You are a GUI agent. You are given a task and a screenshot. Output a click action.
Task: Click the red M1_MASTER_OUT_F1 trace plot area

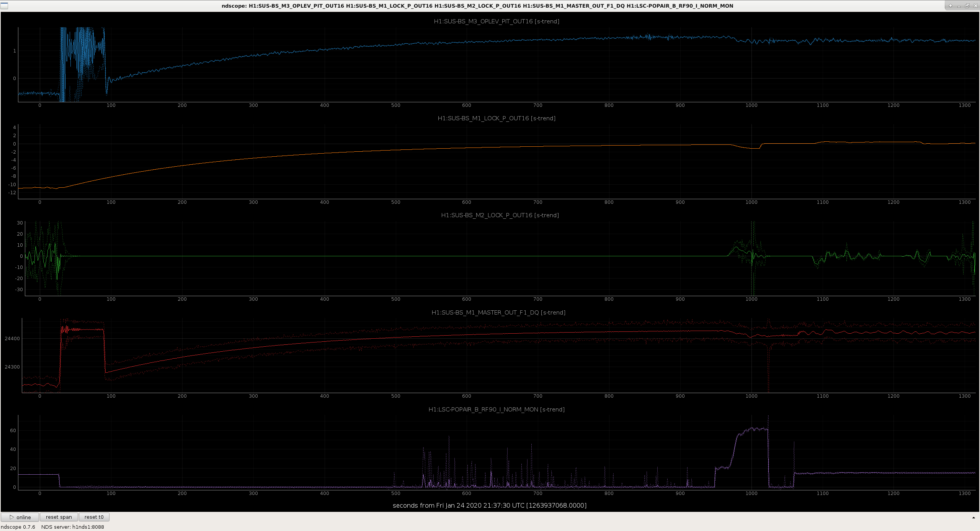tap(498, 355)
